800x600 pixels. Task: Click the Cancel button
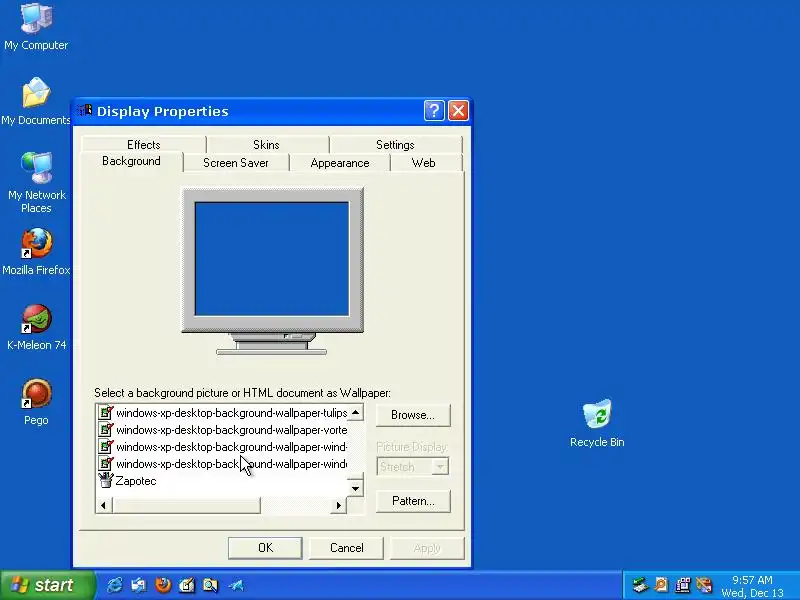pos(346,548)
